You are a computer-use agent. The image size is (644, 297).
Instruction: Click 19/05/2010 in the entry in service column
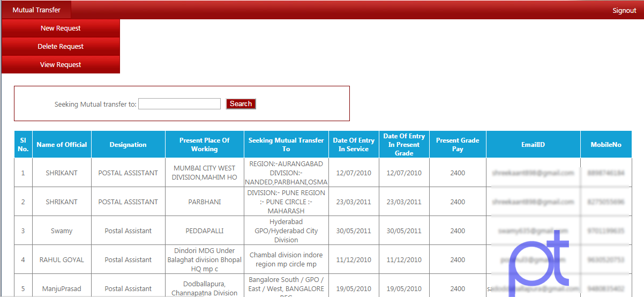pos(354,289)
